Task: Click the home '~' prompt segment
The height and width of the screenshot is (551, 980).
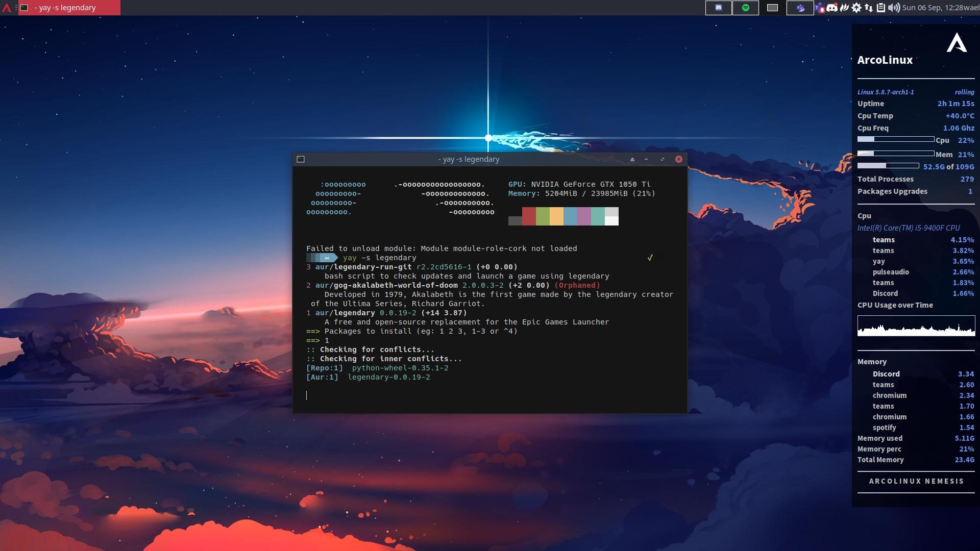Action: (x=327, y=258)
